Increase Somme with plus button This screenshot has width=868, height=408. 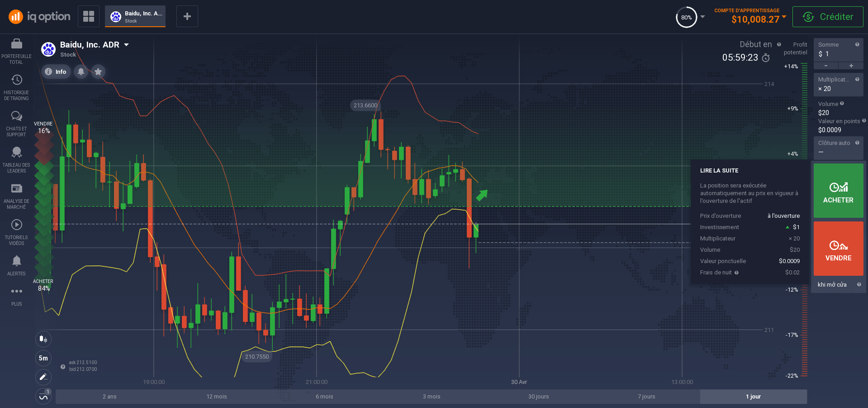coord(851,66)
